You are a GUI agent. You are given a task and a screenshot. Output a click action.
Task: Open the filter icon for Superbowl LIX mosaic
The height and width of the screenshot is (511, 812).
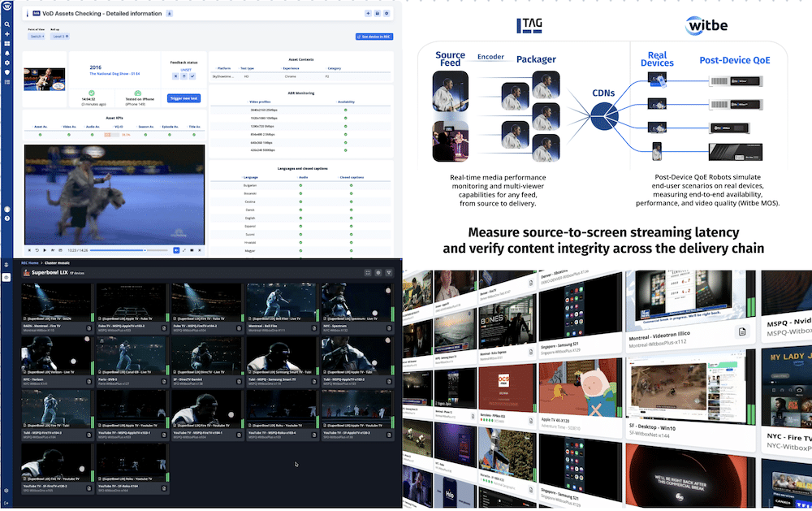tap(389, 273)
